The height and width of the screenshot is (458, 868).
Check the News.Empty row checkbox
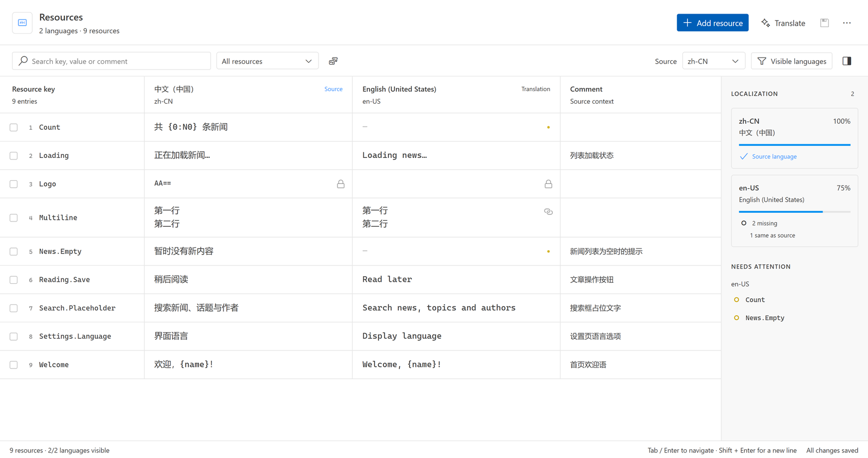click(x=14, y=252)
